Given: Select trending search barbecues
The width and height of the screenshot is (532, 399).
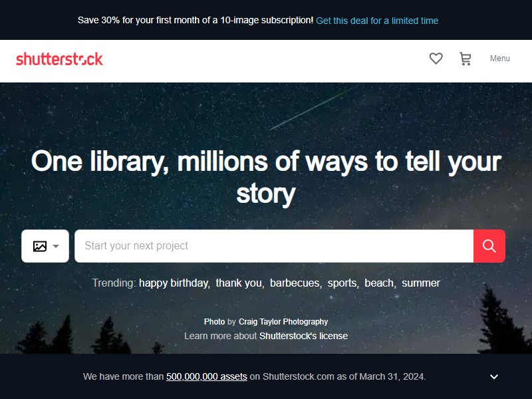Looking at the screenshot, I should [295, 283].
